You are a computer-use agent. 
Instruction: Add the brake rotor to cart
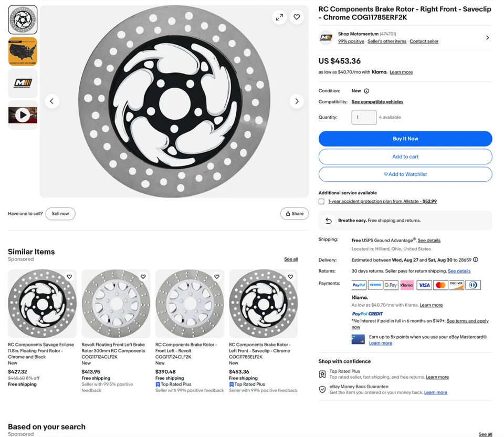[405, 157]
